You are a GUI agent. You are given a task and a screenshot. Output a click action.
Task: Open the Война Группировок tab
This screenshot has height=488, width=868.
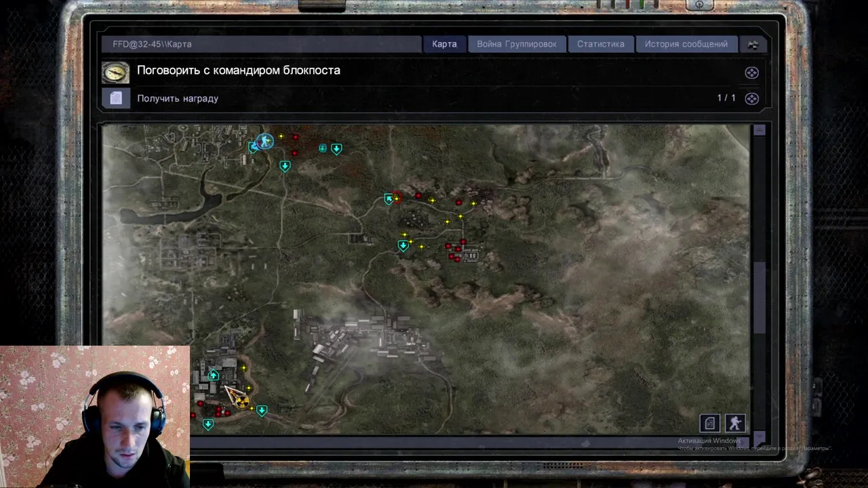[x=516, y=44]
